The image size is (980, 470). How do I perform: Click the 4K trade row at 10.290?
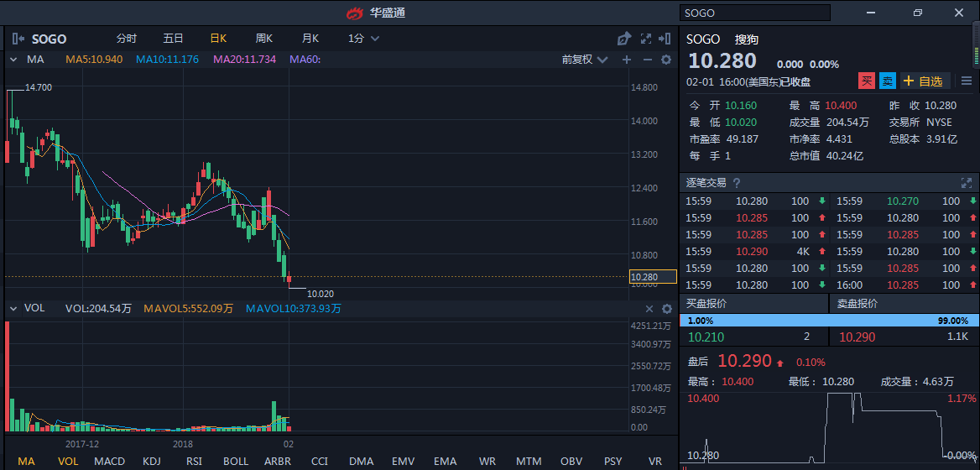[754, 252]
